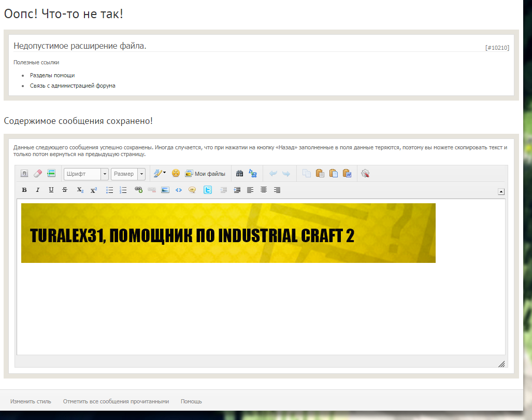
Task: Open the emoticons smiley panel
Action: tap(176, 173)
